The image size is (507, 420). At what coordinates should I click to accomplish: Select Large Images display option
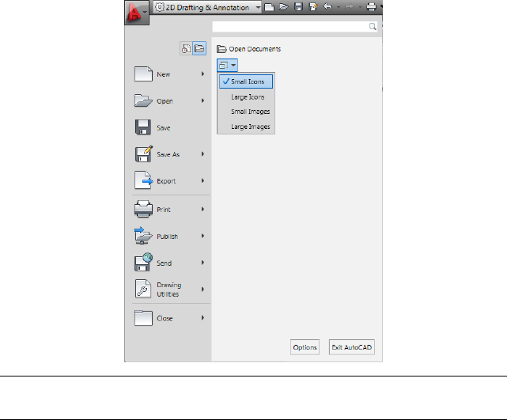coord(246,127)
